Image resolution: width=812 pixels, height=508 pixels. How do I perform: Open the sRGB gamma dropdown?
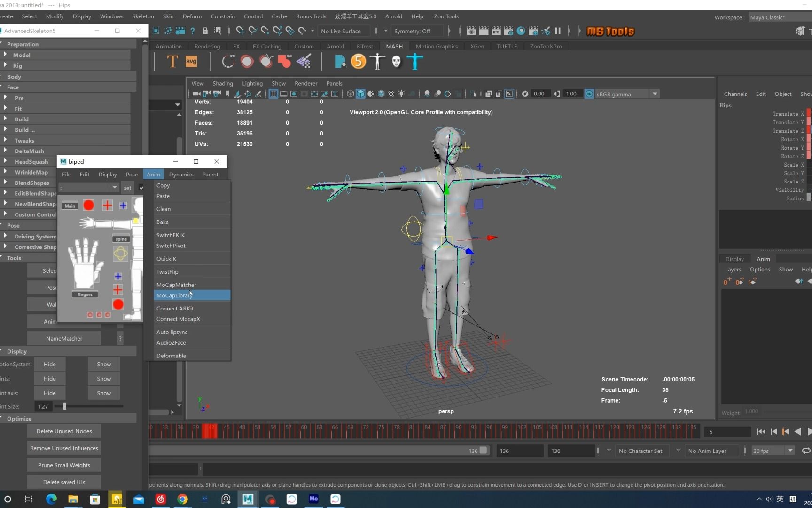(655, 94)
